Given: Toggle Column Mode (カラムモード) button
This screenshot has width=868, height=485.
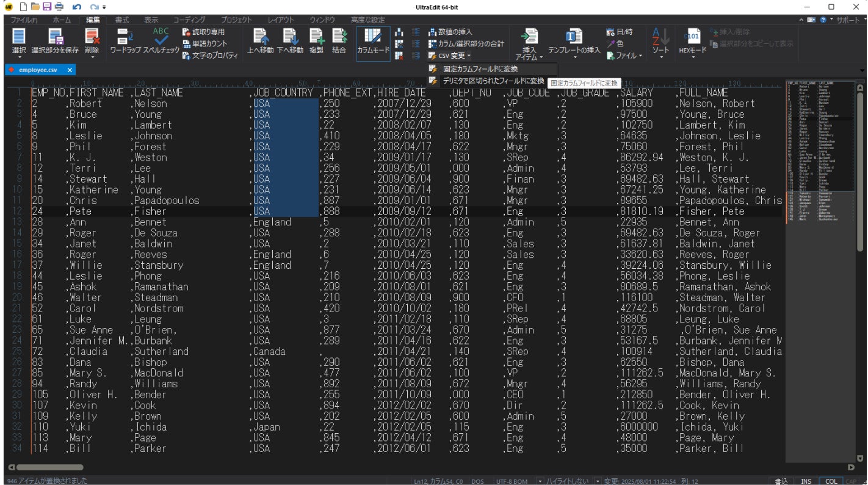Looking at the screenshot, I should [x=373, y=41].
